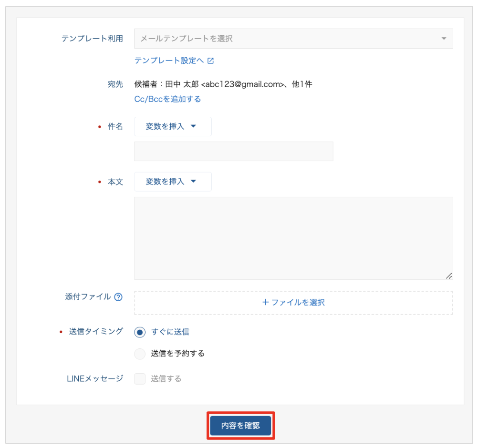
Task: Click triangle icon in 本文 変数を挿入
Action: point(193,182)
